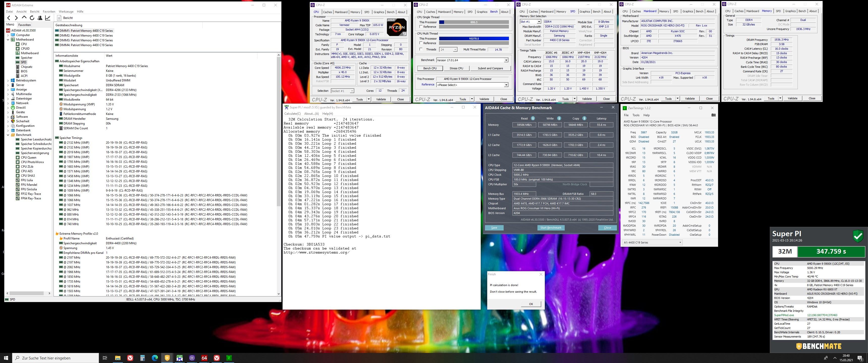Go back in AIDA64 navigation toolbar

pos(9,18)
